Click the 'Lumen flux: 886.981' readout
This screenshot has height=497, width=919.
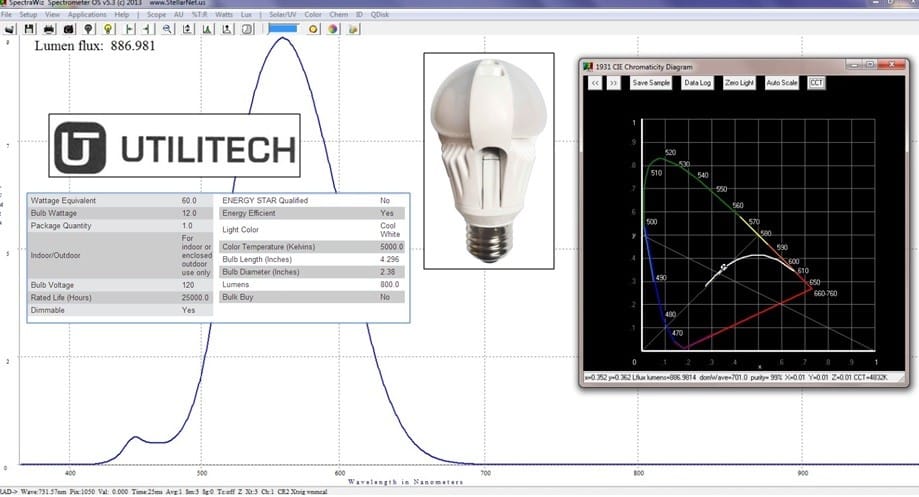(95, 46)
